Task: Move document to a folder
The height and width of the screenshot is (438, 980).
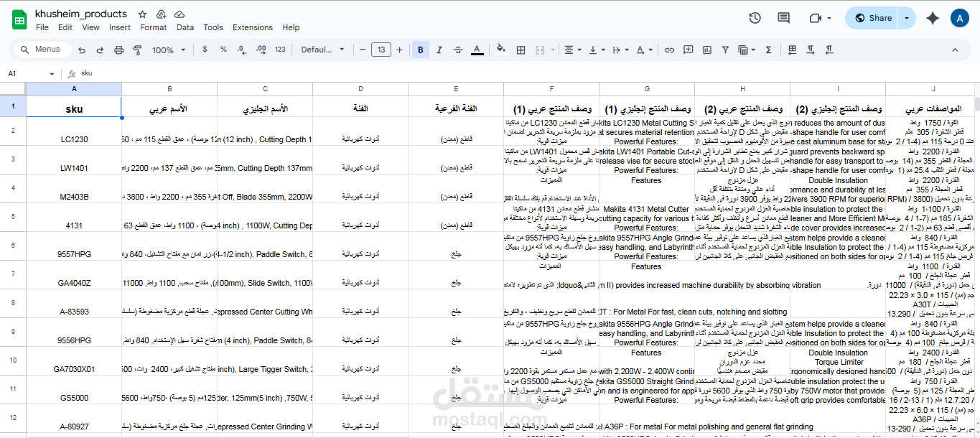Action: pyautogui.click(x=161, y=14)
